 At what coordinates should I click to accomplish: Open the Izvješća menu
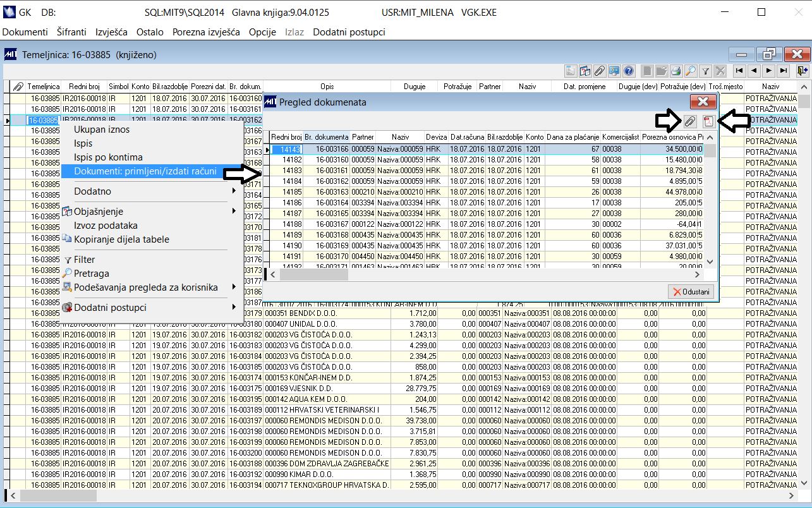tap(111, 32)
